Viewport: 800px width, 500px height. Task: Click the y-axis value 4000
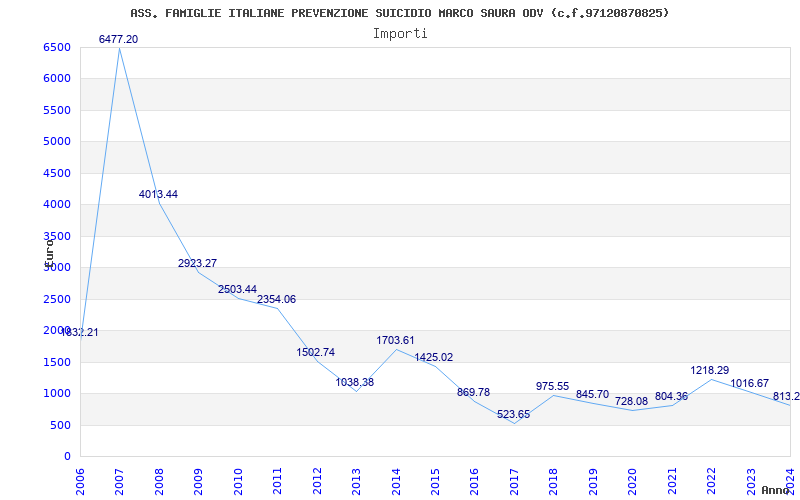click(x=57, y=205)
